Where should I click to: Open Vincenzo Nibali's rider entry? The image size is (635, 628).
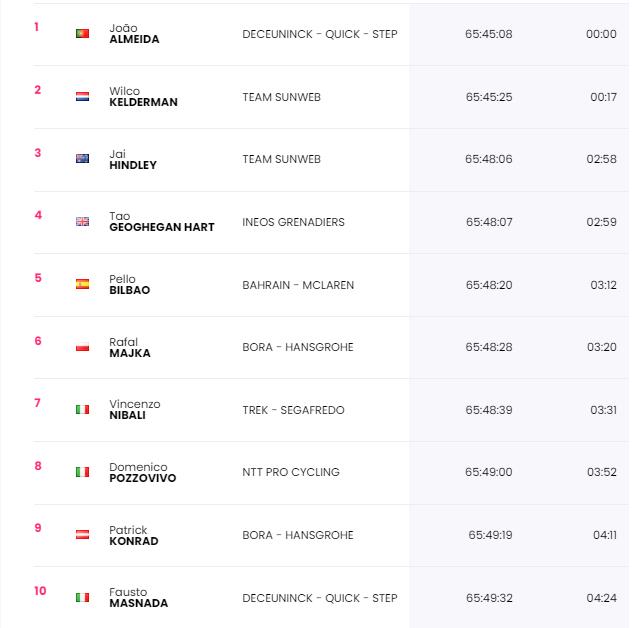135,409
